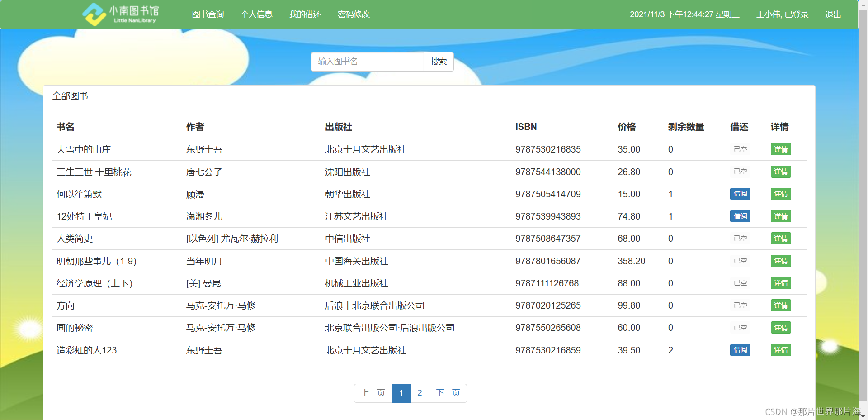Borrow 造彩虹的人123 with 借阅 button
Viewport: 868px width, 420px height.
click(740, 350)
